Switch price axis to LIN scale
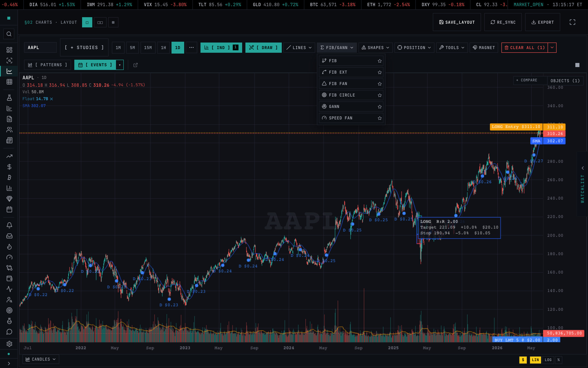Viewport: 588px width, 368px height. 535,360
